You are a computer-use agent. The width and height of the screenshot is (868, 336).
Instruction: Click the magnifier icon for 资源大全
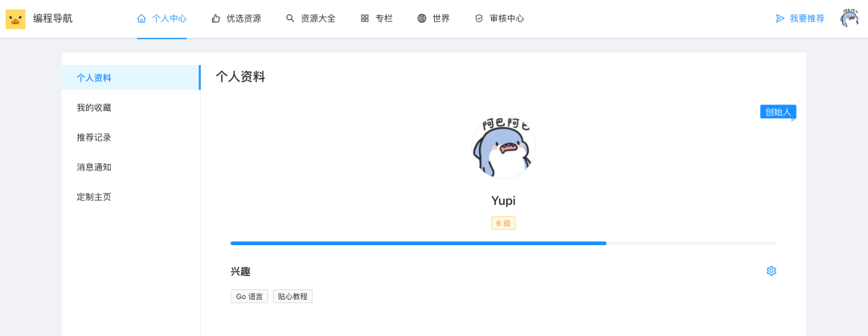(x=290, y=18)
